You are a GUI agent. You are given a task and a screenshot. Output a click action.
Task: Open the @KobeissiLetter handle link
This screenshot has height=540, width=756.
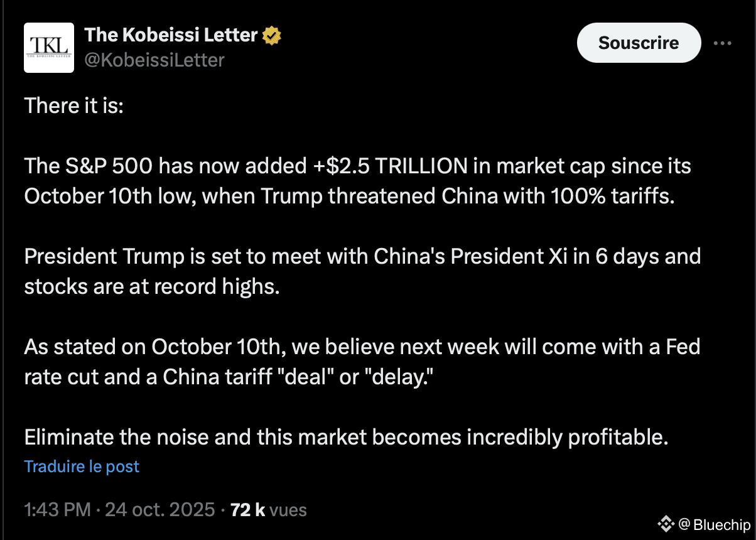click(154, 60)
